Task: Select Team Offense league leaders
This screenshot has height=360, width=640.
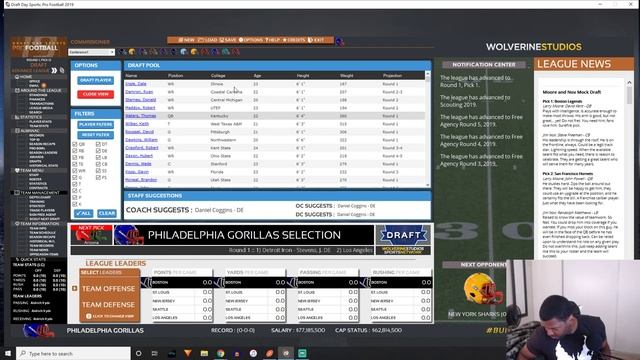Action: pyautogui.click(x=109, y=289)
